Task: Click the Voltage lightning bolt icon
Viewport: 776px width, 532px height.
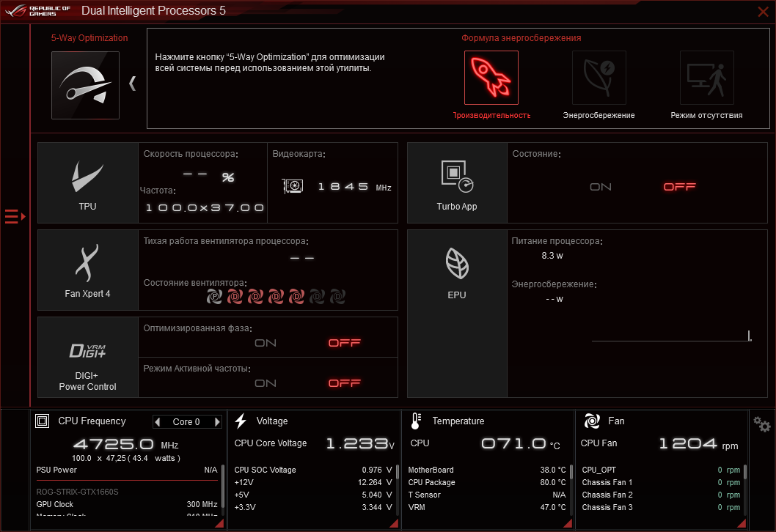Action: pyautogui.click(x=241, y=421)
